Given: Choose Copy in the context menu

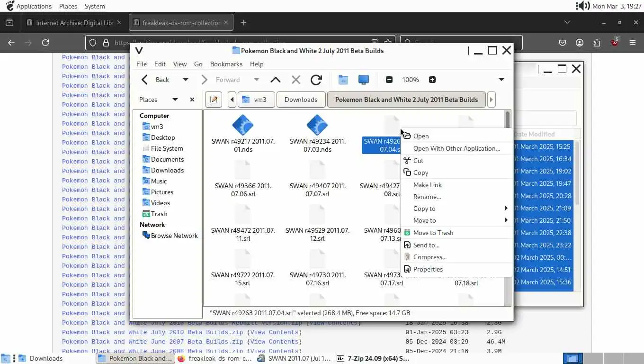Looking at the screenshot, I should 456,173.
